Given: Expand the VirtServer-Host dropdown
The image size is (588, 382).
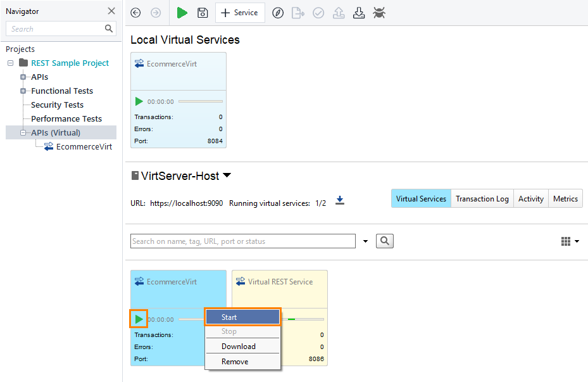Looking at the screenshot, I should (226, 175).
